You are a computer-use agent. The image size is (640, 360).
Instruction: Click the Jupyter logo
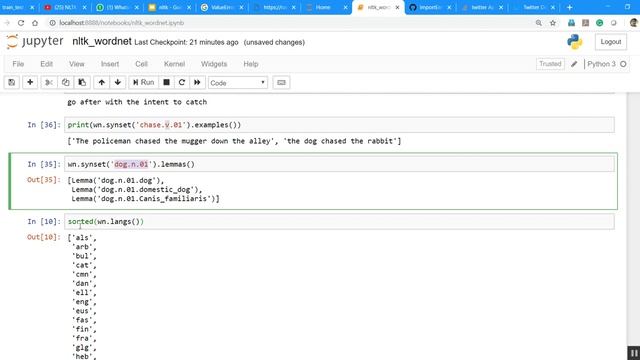pyautogui.click(x=35, y=42)
